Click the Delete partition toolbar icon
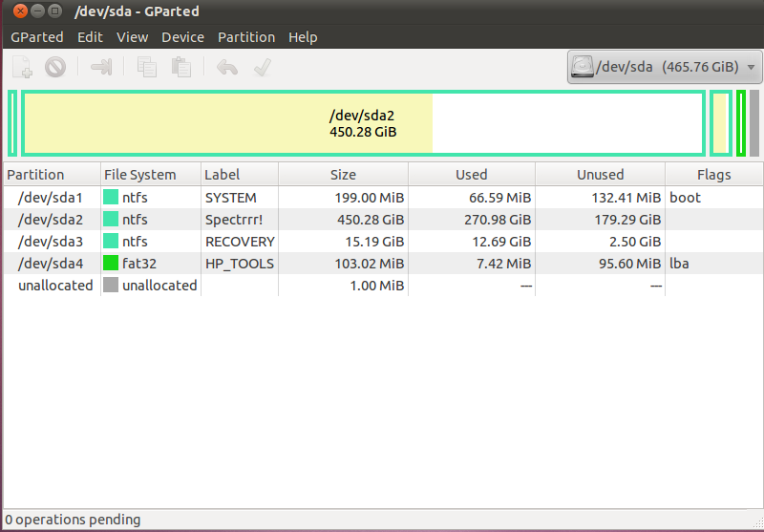Image resolution: width=764 pixels, height=532 pixels. [x=55, y=67]
